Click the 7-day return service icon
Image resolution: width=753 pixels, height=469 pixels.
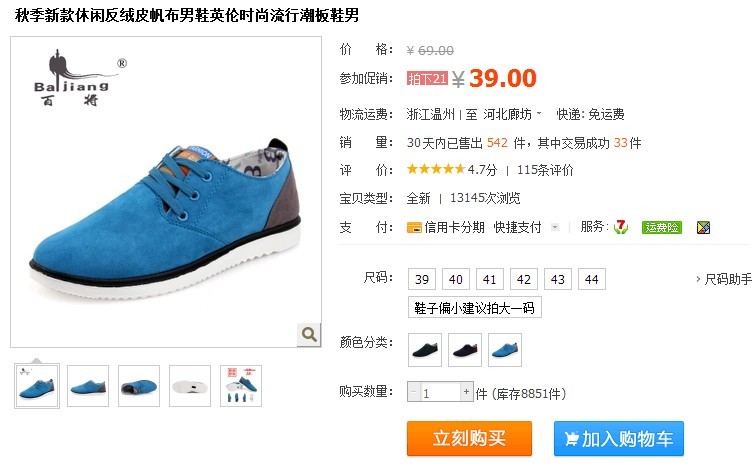621,227
